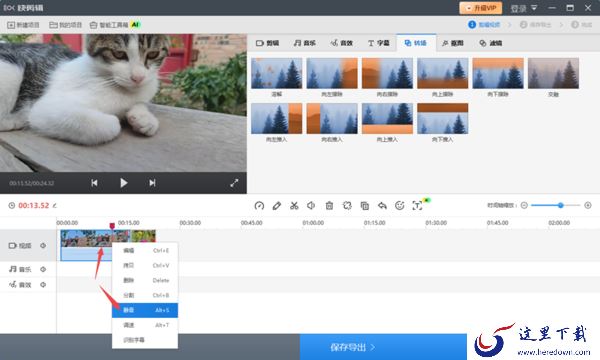Open the 新建项目 new project button
This screenshot has height=360, width=600.
[23, 25]
